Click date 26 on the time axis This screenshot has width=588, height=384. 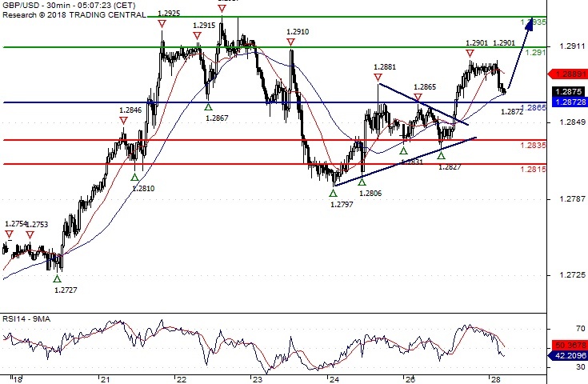click(x=410, y=379)
